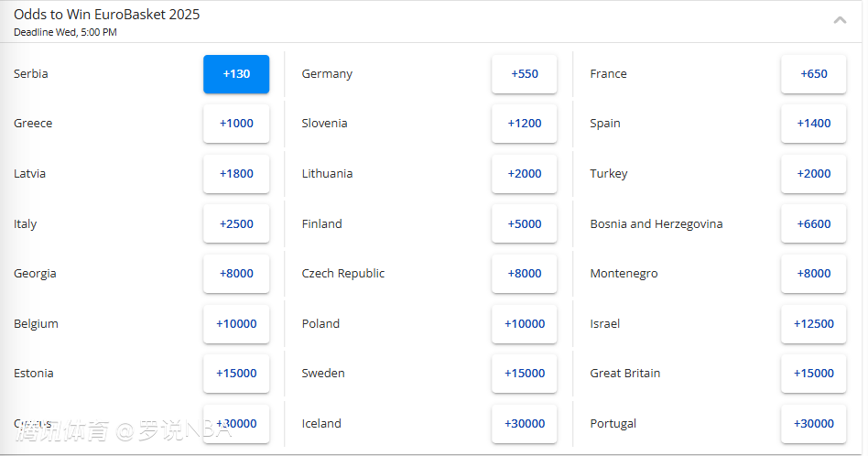
Task: Click Greece +1000 odds
Action: pyautogui.click(x=236, y=124)
